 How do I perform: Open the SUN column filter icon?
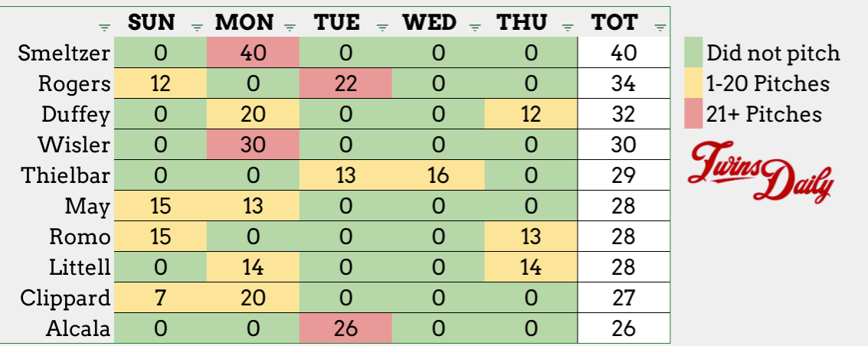198,28
